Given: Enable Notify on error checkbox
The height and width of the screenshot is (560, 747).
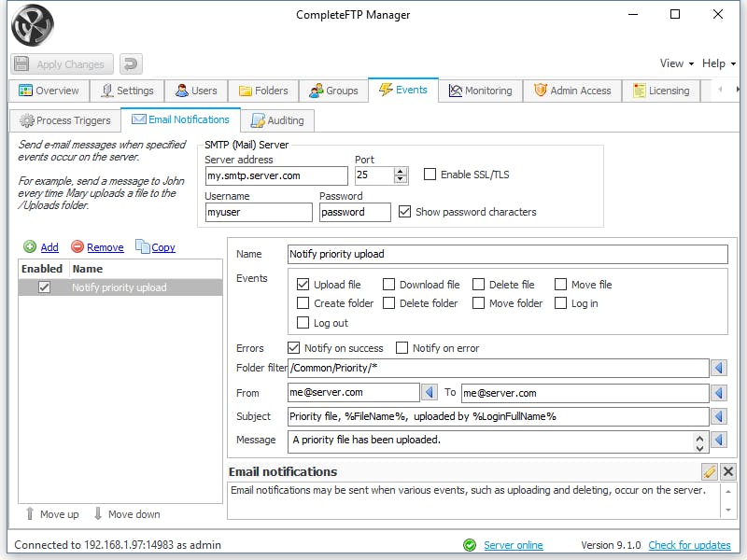Looking at the screenshot, I should tap(402, 347).
